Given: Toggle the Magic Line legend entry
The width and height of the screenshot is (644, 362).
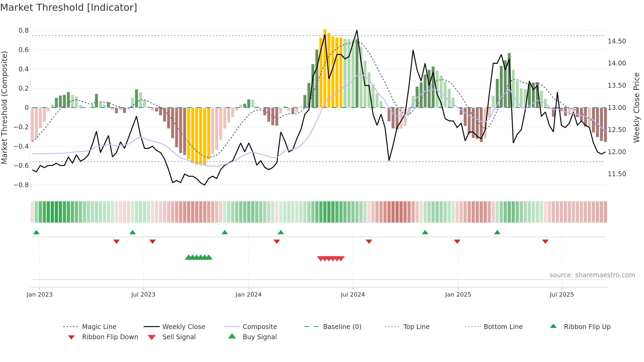Looking at the screenshot, I should (x=90, y=327).
